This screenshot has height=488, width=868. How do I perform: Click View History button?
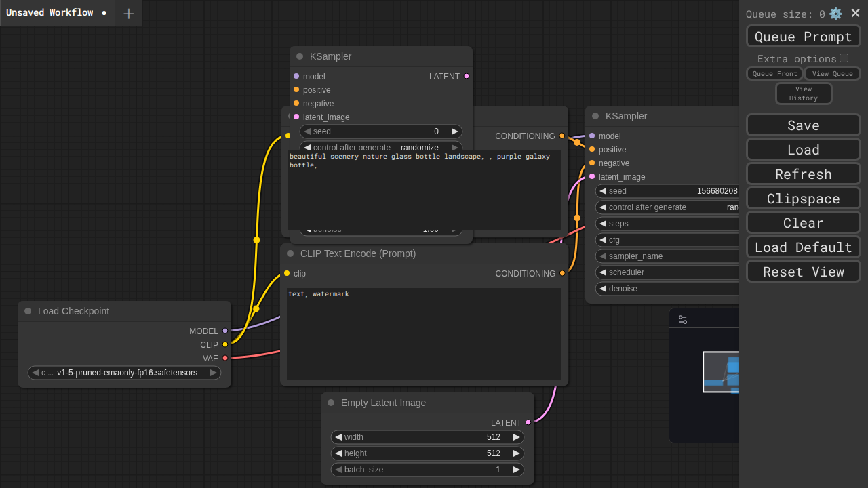pyautogui.click(x=804, y=94)
